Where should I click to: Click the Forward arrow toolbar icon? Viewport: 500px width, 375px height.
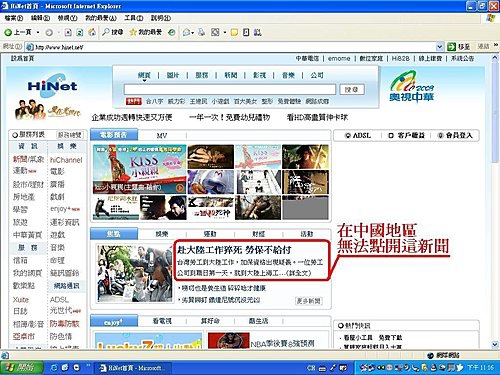pyautogui.click(x=49, y=32)
